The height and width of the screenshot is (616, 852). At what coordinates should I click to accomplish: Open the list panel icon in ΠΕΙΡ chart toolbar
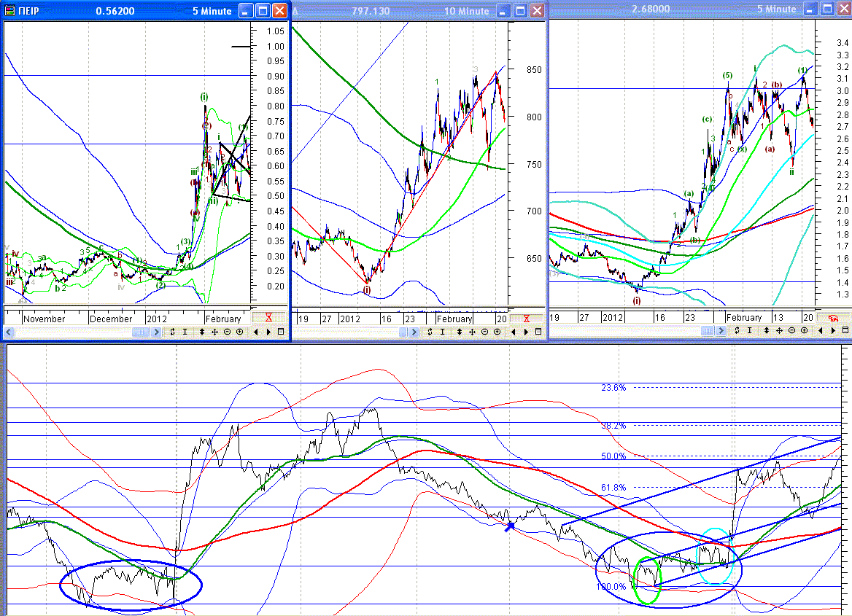(x=281, y=332)
